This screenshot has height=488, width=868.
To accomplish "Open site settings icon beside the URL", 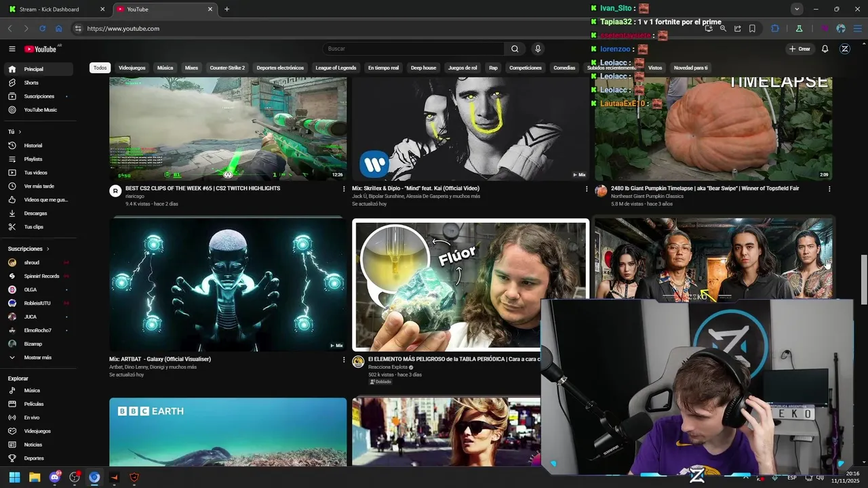I will pos(78,28).
